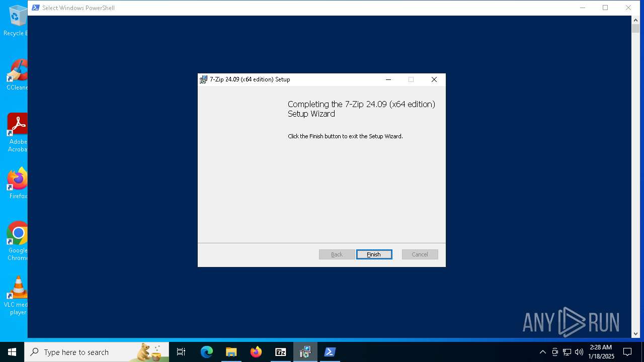Click the PowerShell icon in the window title bar
644x362 pixels.
tap(36, 8)
